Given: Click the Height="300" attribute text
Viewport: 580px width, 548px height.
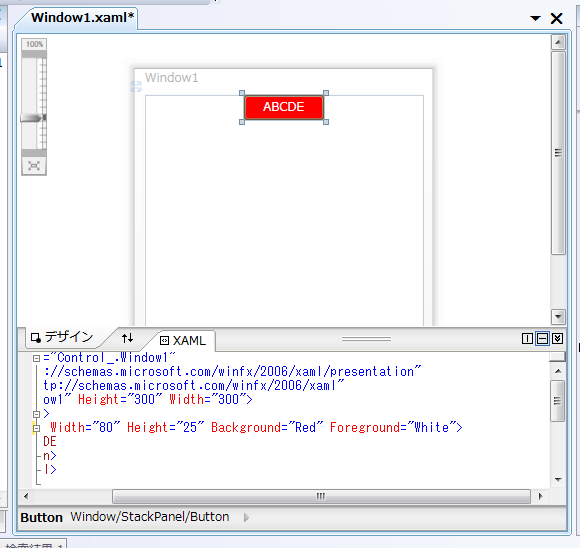Looking at the screenshot, I should click(x=120, y=400).
